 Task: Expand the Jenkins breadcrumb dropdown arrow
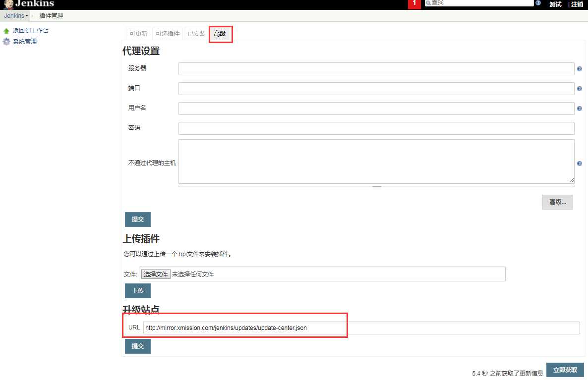(27, 16)
